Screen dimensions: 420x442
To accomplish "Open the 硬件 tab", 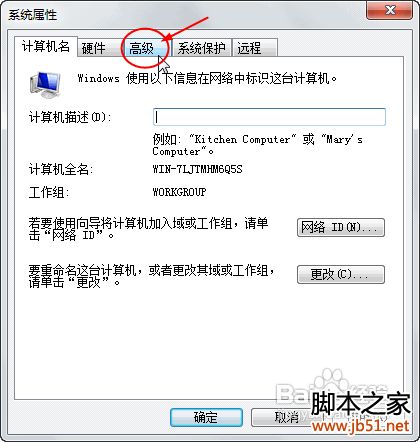I will (97, 48).
